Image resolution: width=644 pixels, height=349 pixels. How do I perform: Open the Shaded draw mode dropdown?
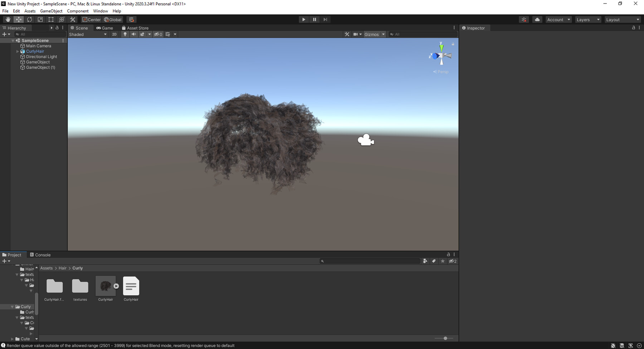88,34
